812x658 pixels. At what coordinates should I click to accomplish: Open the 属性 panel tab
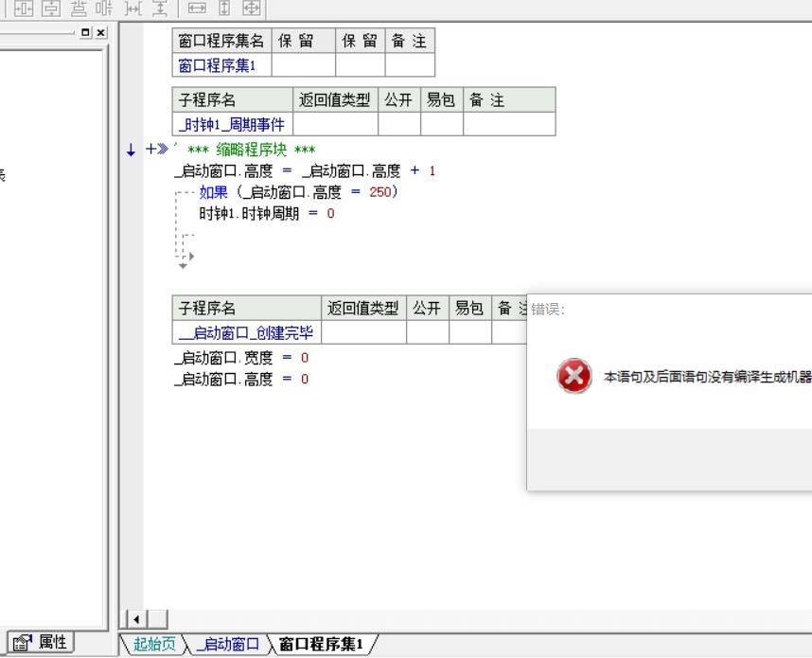41,643
